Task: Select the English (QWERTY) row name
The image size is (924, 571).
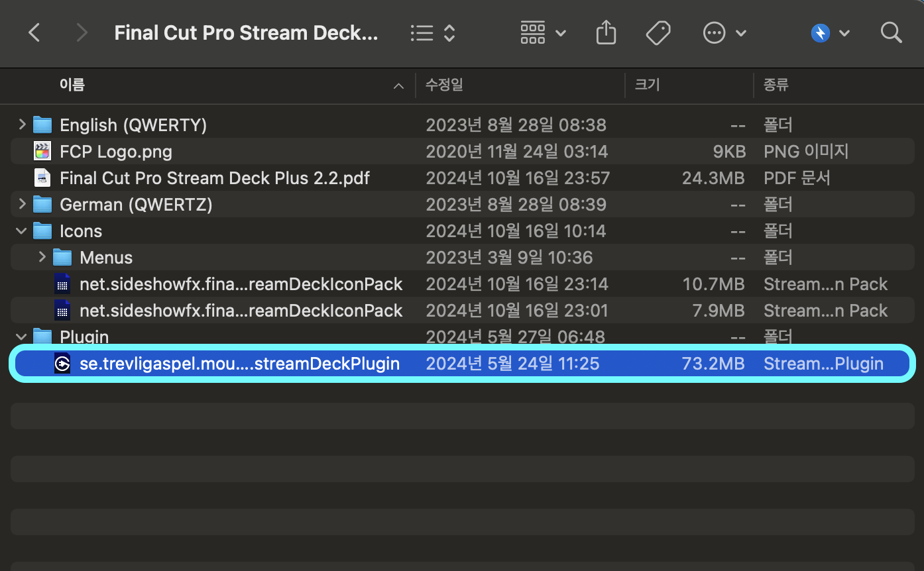Action: click(x=133, y=125)
